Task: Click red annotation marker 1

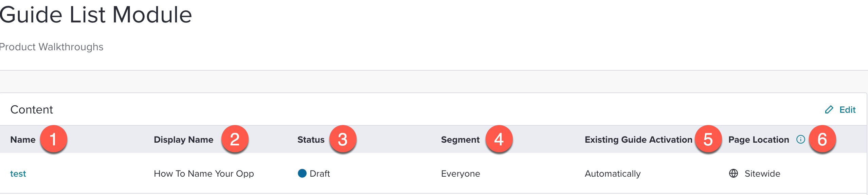Action: 53,139
